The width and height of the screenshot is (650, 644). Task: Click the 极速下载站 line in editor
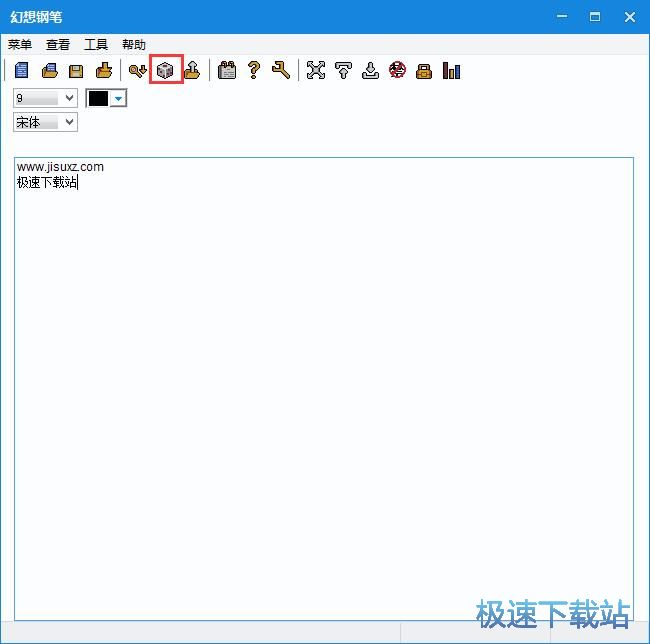tap(46, 182)
